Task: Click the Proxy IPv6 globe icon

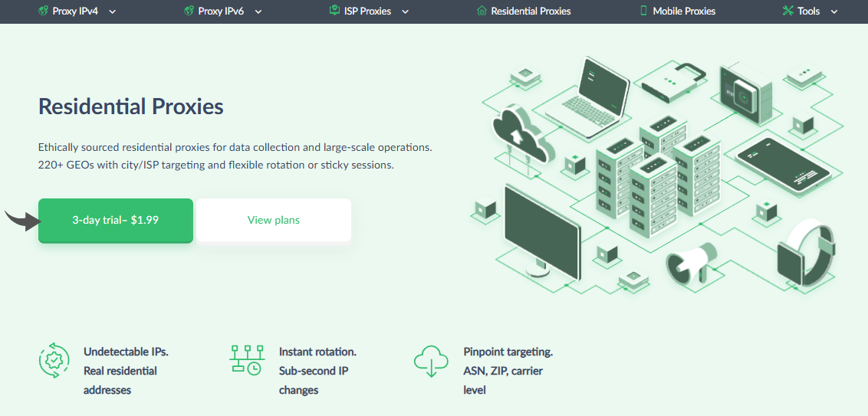Action: pos(189,11)
